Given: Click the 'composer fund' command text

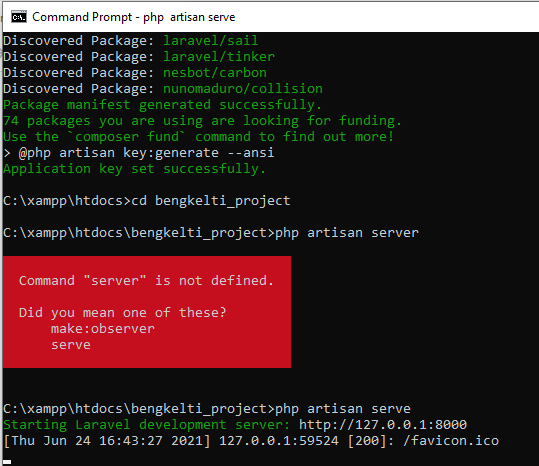Looking at the screenshot, I should [127, 137].
